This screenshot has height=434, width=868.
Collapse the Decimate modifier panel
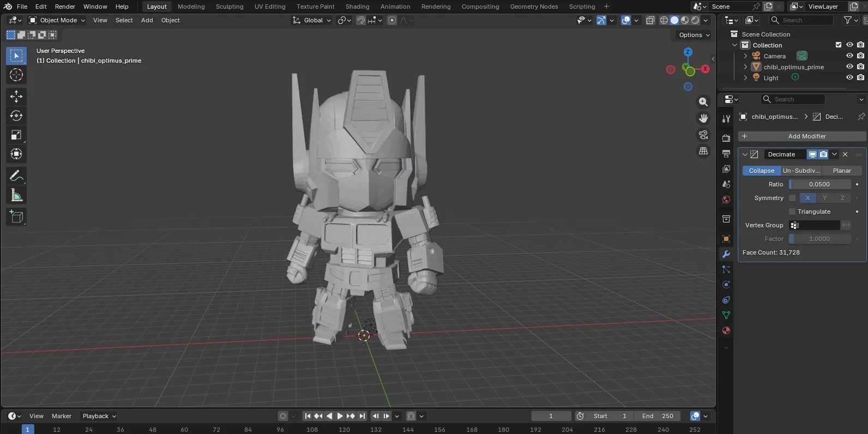(x=745, y=154)
